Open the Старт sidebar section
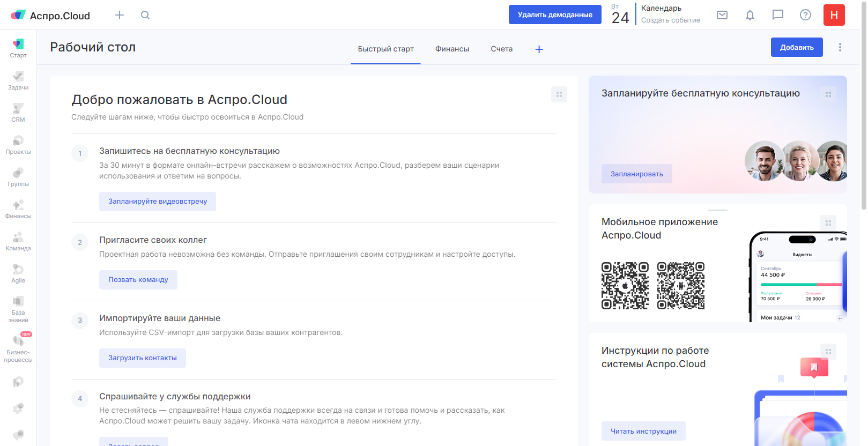868x446 pixels. tap(18, 48)
